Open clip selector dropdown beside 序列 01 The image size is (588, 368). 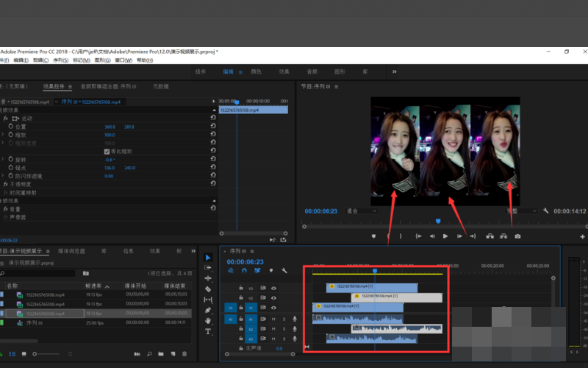pos(57,102)
